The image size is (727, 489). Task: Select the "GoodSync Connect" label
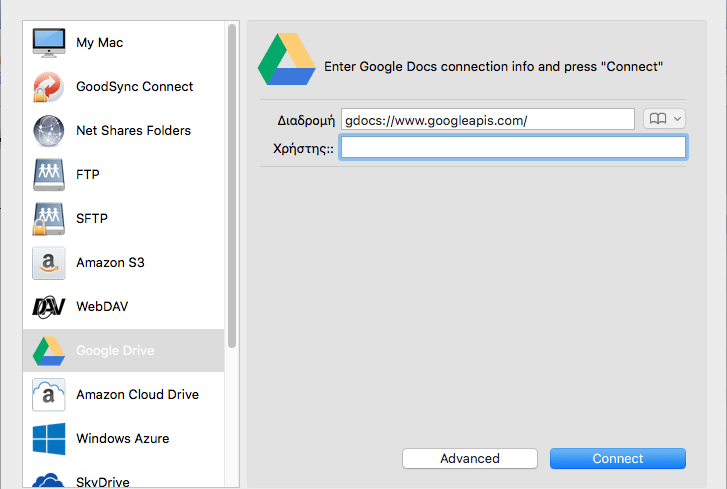pos(134,87)
